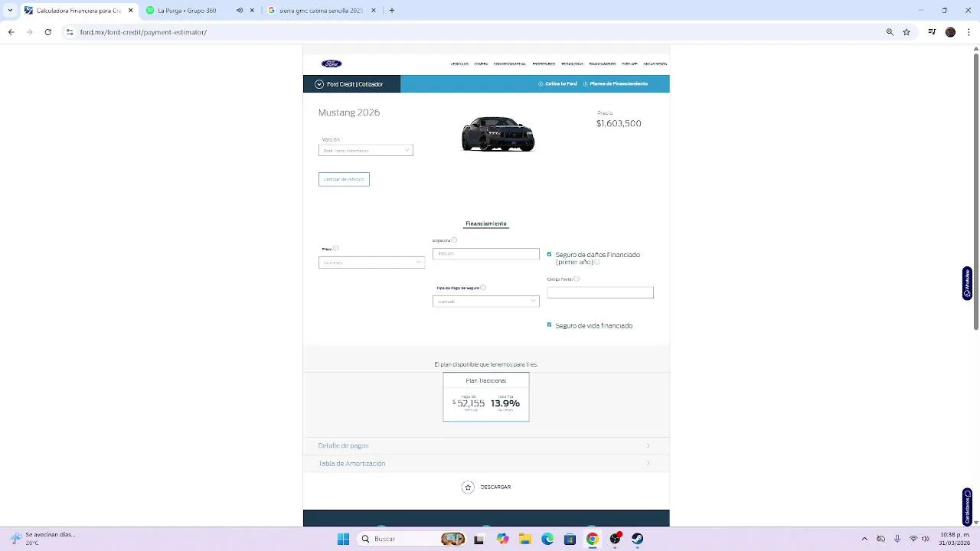Close the Calculadora Financiera tab

click(130, 11)
